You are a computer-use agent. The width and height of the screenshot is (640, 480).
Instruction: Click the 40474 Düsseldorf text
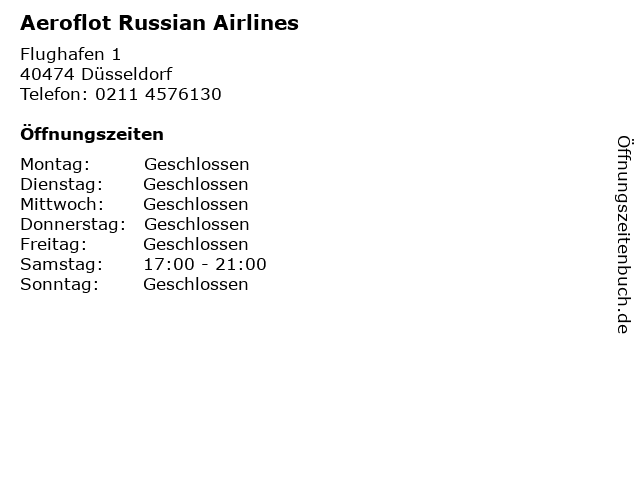[96, 74]
